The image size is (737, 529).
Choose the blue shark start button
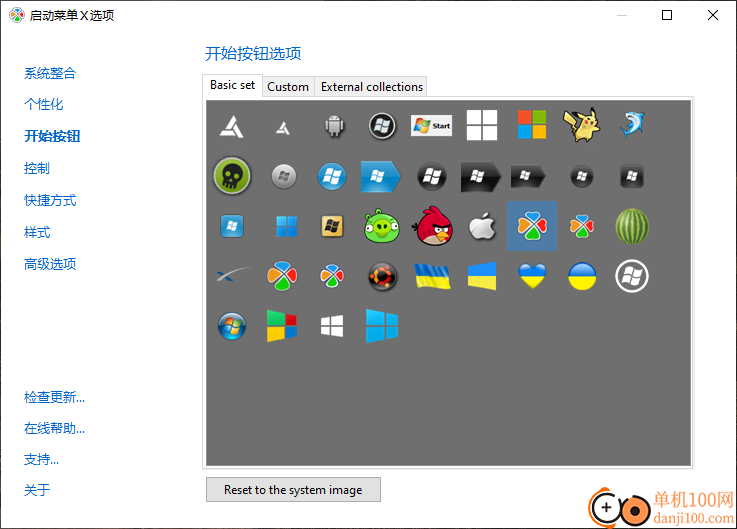point(632,125)
